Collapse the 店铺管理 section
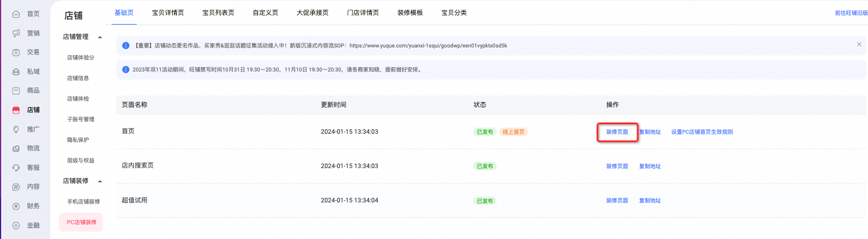This screenshot has width=868, height=239. (100, 37)
